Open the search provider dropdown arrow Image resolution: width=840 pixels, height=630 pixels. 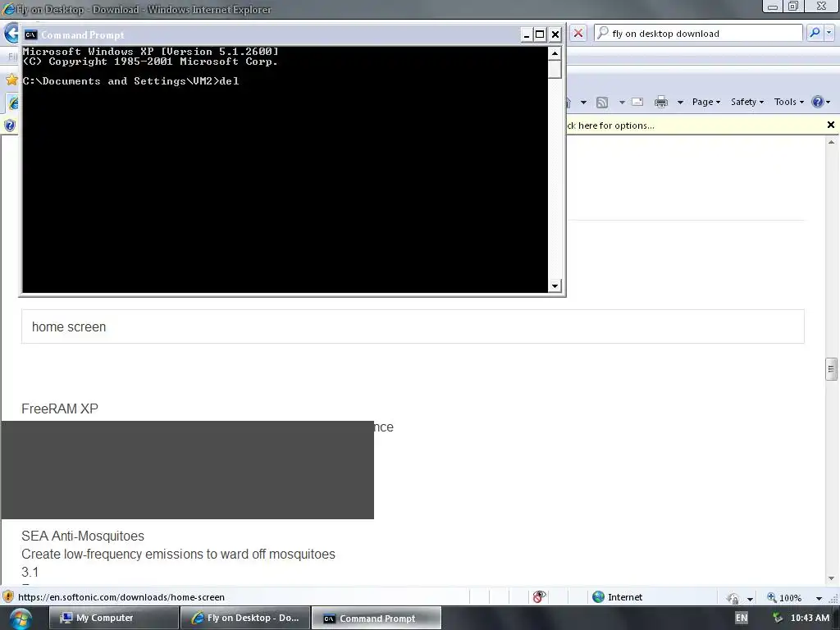click(829, 33)
